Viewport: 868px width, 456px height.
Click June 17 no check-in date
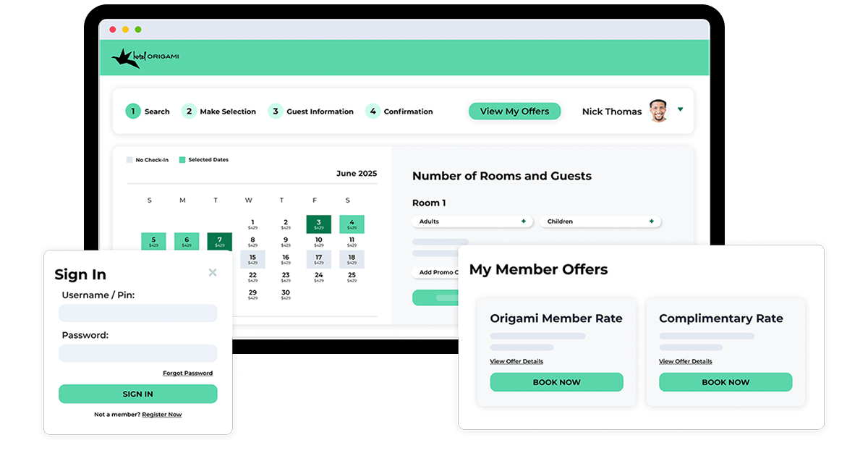[x=318, y=259]
